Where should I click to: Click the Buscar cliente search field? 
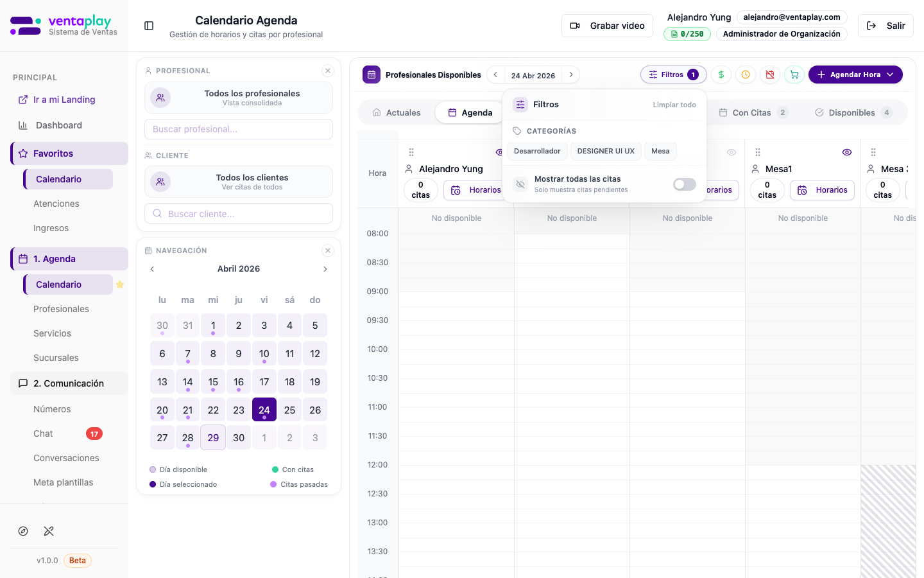pyautogui.click(x=239, y=214)
